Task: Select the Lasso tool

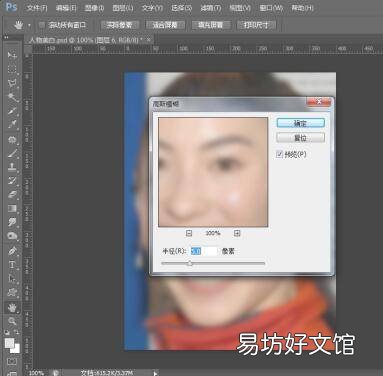Action: 12,83
